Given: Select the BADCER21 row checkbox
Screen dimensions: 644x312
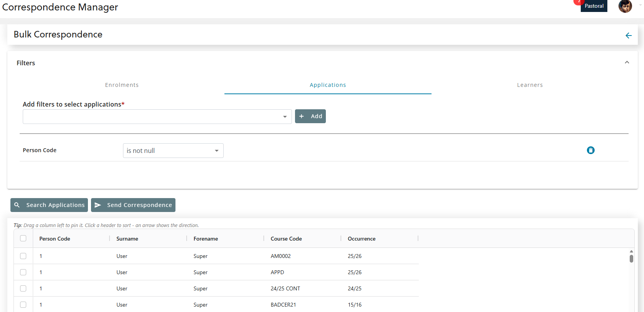Looking at the screenshot, I should pyautogui.click(x=23, y=305).
